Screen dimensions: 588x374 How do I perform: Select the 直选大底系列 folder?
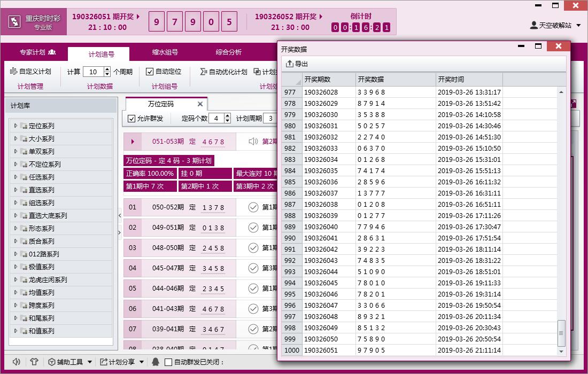click(x=43, y=215)
